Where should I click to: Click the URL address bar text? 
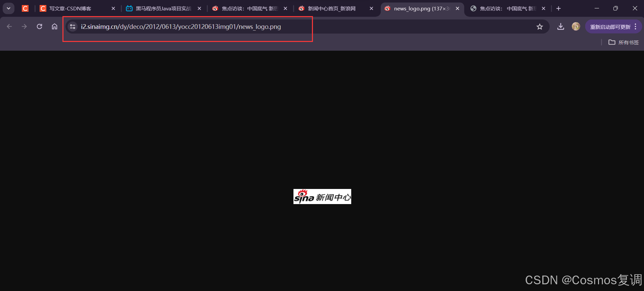pyautogui.click(x=181, y=27)
